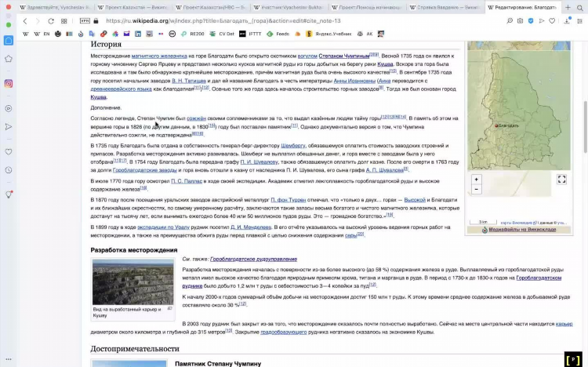This screenshot has width=588, height=367.
Task: Open Easy Setup menu icon
Action: (x=579, y=21)
